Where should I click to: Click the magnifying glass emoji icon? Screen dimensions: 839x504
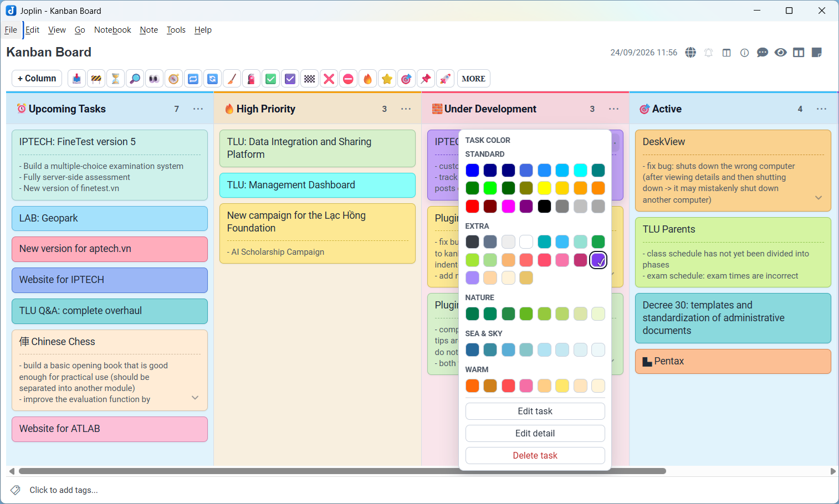click(x=135, y=79)
